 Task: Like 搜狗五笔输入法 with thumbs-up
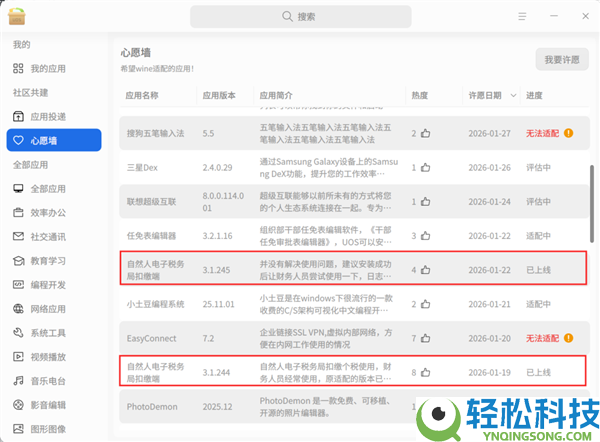pos(426,133)
